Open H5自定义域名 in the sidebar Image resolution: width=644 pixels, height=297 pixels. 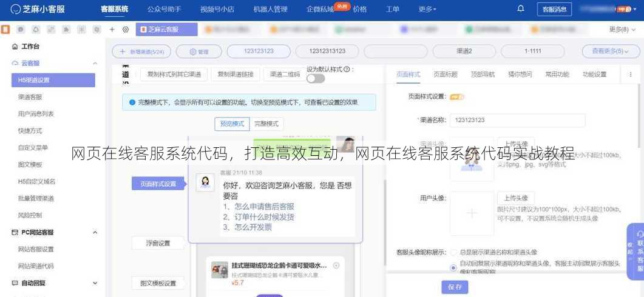36,181
